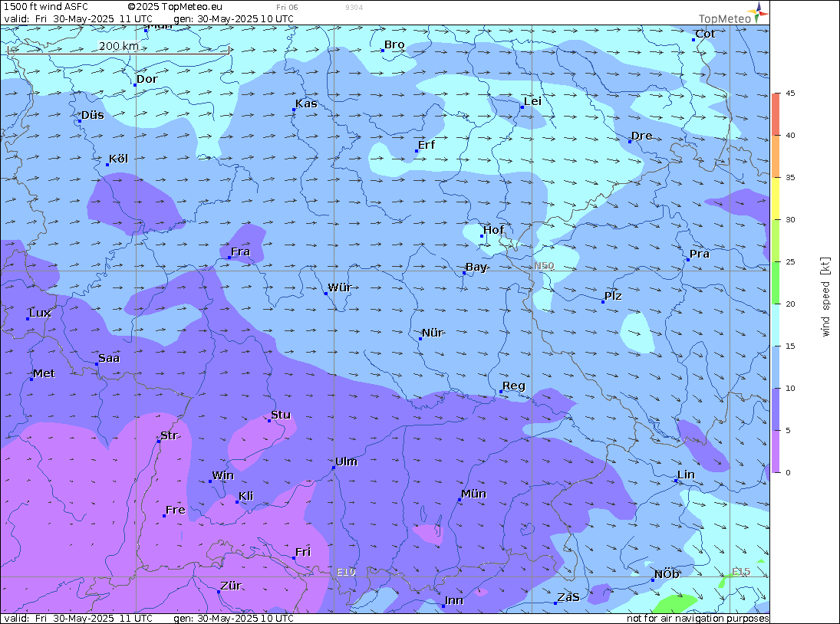
Task: Click the ZaS city label
Action: [568, 597]
